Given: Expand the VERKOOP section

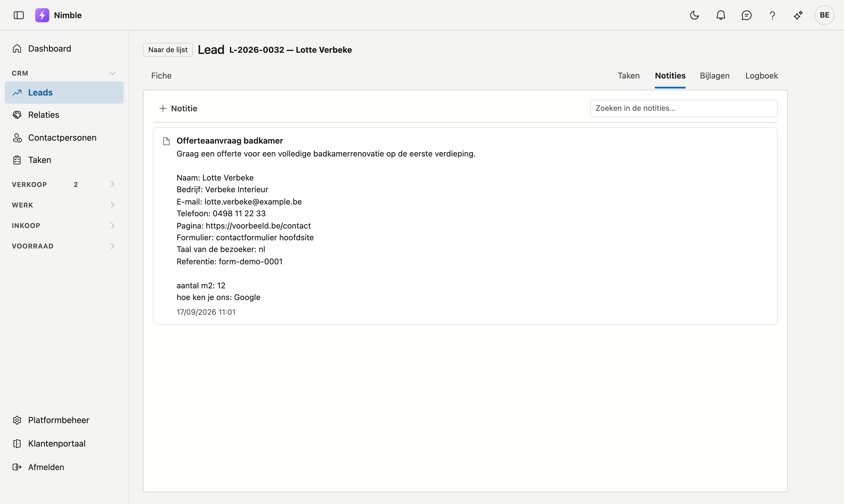Looking at the screenshot, I should [x=64, y=184].
